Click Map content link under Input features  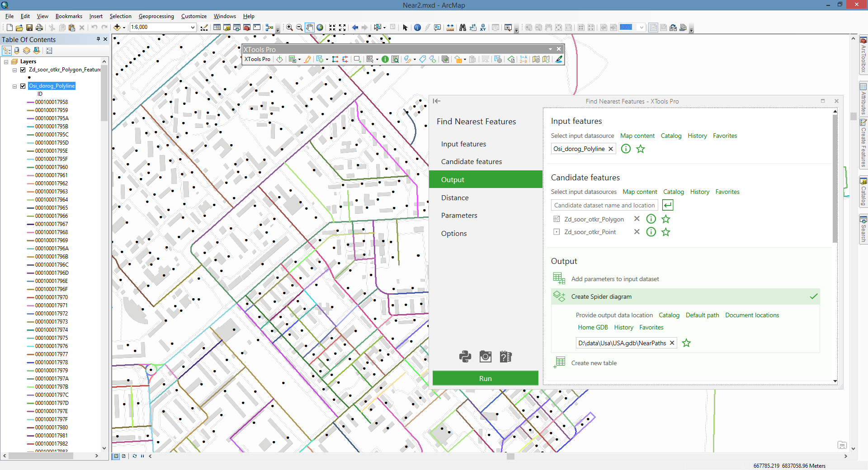637,136
